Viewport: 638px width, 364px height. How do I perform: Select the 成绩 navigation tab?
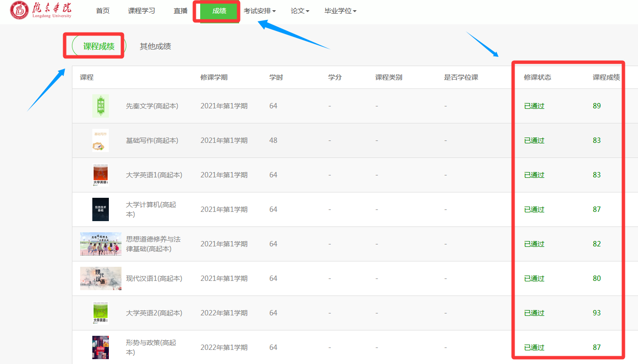click(219, 11)
